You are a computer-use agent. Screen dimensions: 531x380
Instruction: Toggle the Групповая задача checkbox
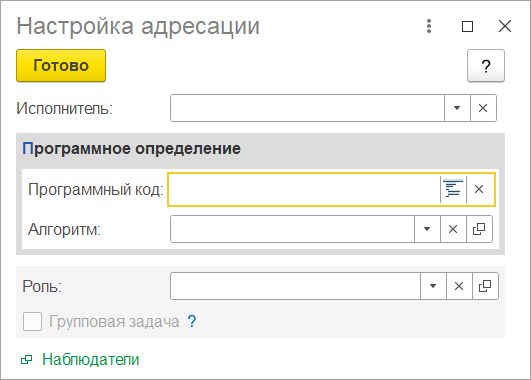tap(33, 321)
